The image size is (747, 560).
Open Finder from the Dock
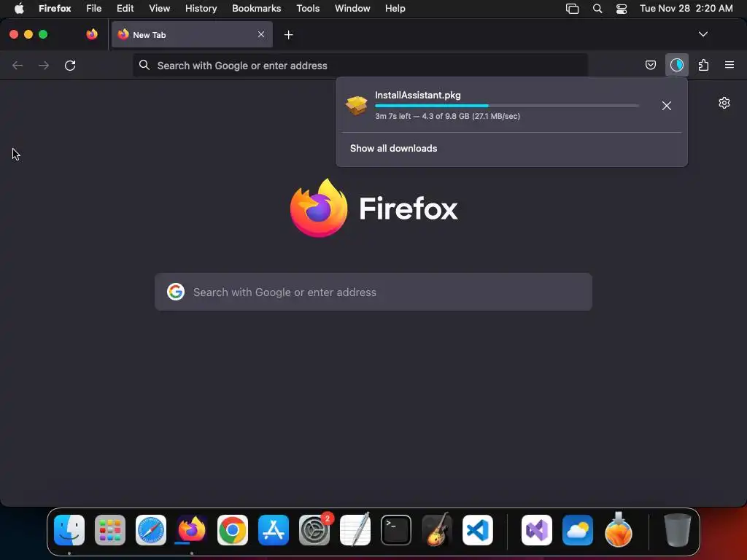click(x=69, y=530)
